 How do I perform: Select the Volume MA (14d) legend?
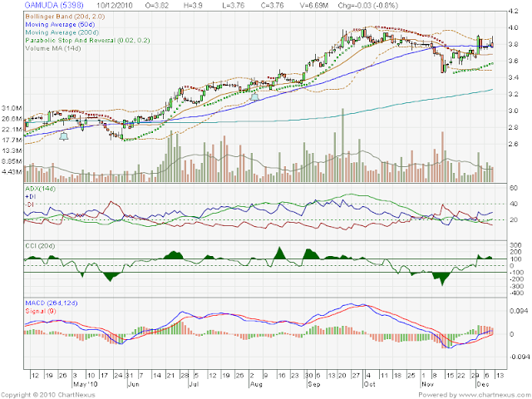pos(53,48)
